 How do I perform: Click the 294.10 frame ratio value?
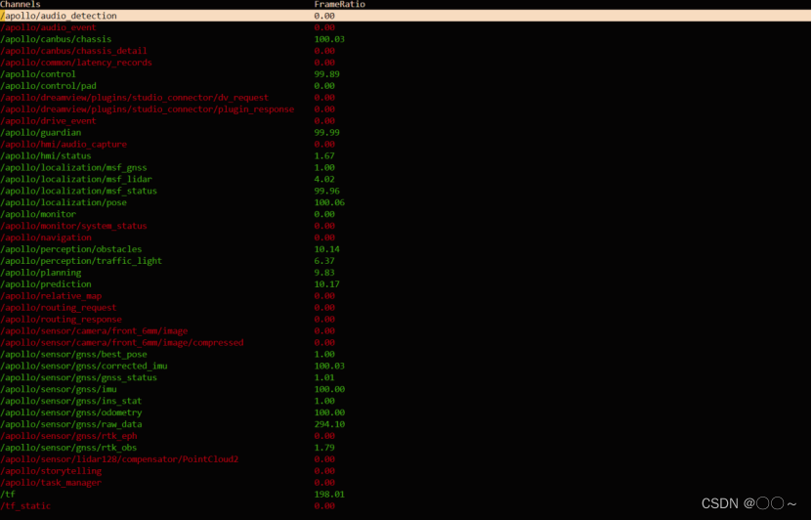click(329, 423)
